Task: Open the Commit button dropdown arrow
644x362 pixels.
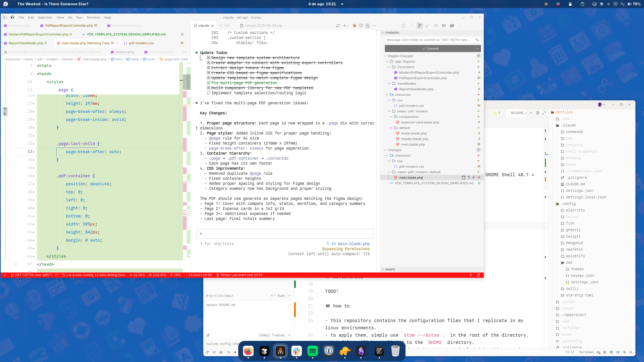Action: [x=477, y=49]
